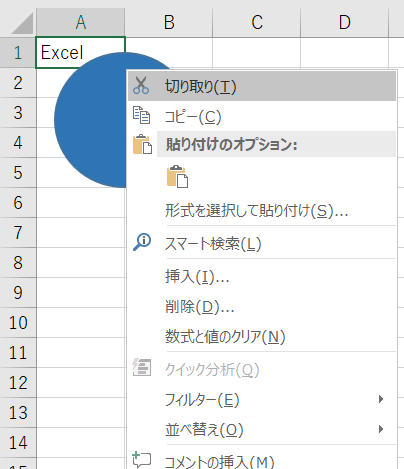The height and width of the screenshot is (469, 404).
Task: Choose the Paste clipboard button under Paste Options
Action: pos(177,176)
